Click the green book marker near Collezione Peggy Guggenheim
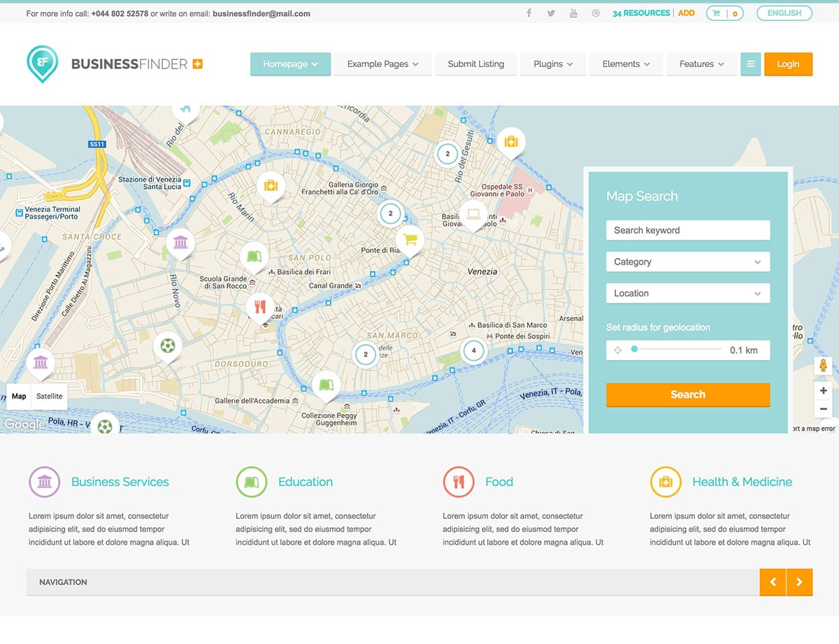This screenshot has height=644, width=839. [326, 385]
